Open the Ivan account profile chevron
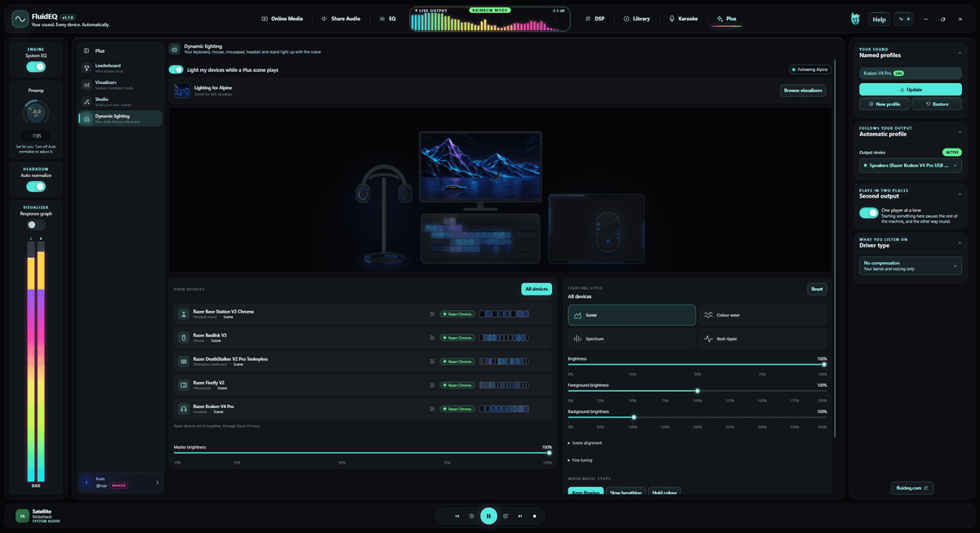The width and height of the screenshot is (980, 533). point(157,482)
